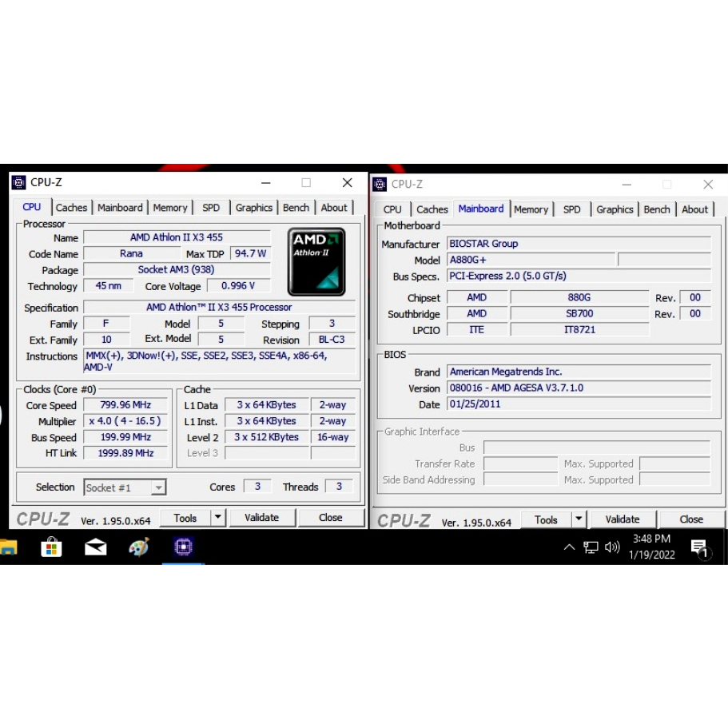728x728 pixels.
Task: Switch to Caches tab in left window
Action: click(71, 208)
